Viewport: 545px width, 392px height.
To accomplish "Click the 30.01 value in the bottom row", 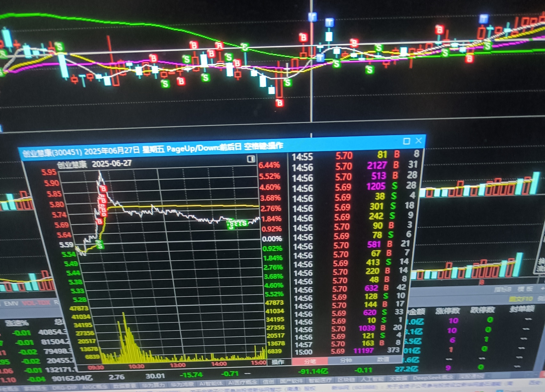I will coord(155,376).
